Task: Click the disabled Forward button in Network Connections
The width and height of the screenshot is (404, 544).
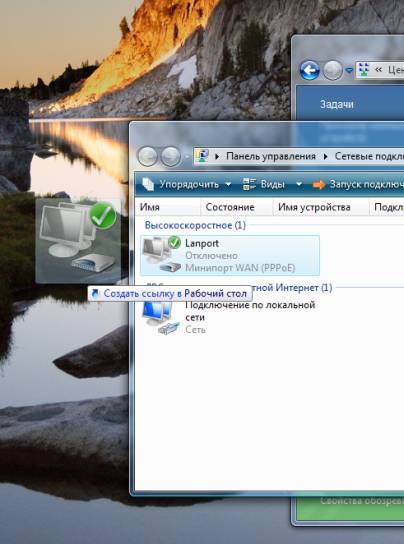Action: coord(171,156)
